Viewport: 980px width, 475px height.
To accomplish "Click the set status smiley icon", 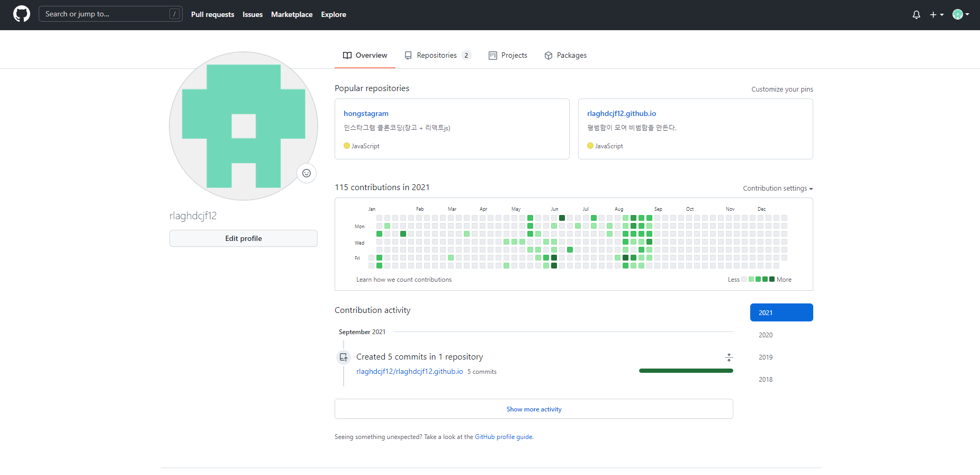I will pyautogui.click(x=307, y=173).
